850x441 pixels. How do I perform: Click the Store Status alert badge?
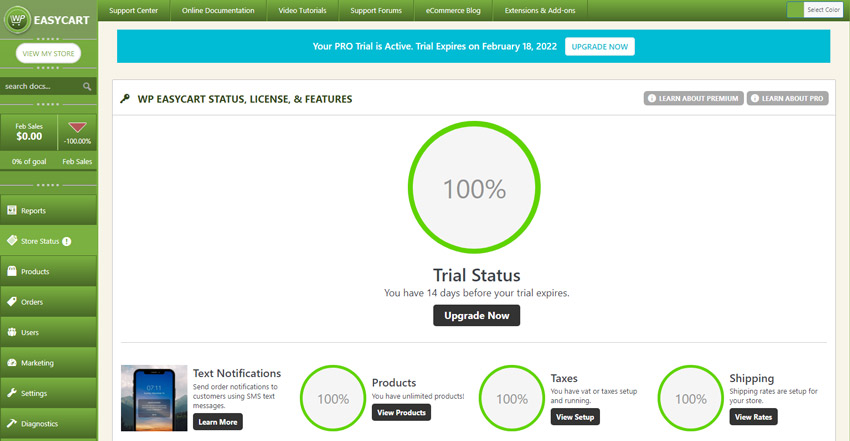66,241
